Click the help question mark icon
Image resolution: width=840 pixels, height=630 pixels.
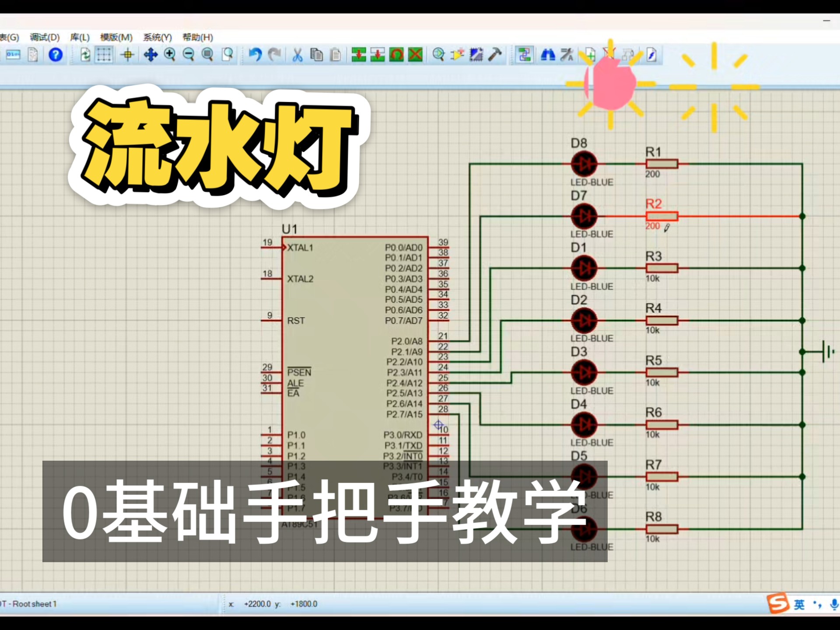tap(55, 55)
